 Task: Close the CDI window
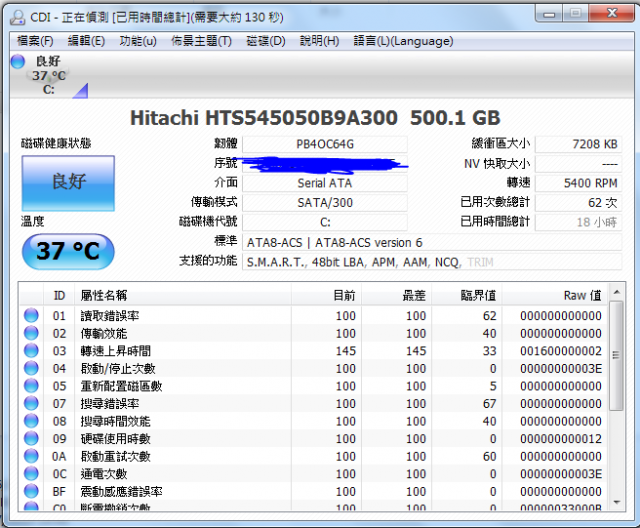click(x=611, y=14)
